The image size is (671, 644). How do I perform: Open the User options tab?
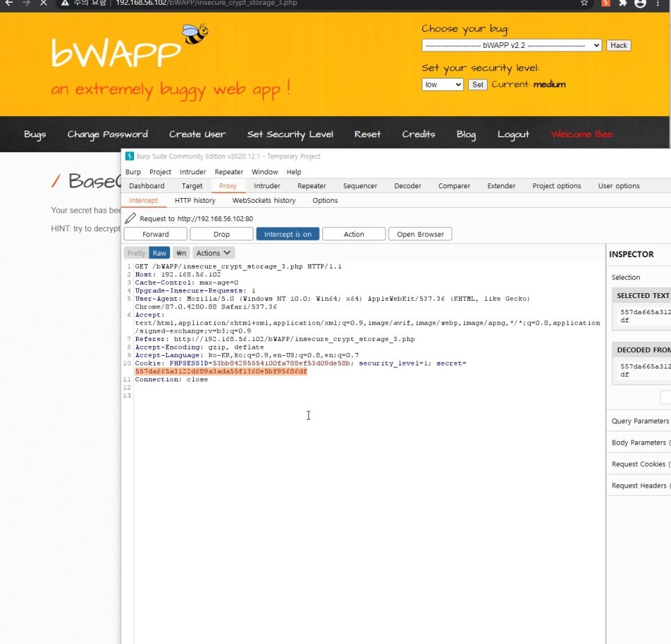[x=619, y=185]
